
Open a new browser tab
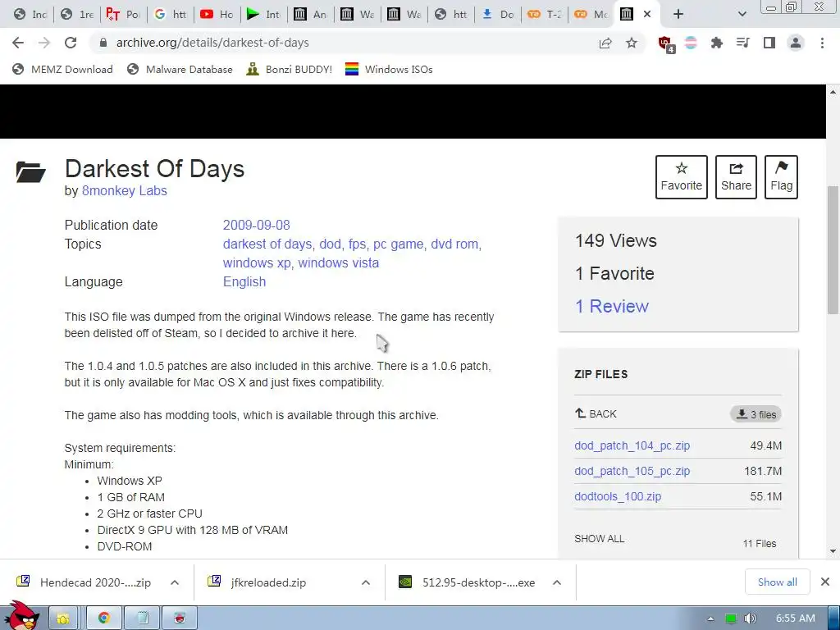pyautogui.click(x=678, y=15)
